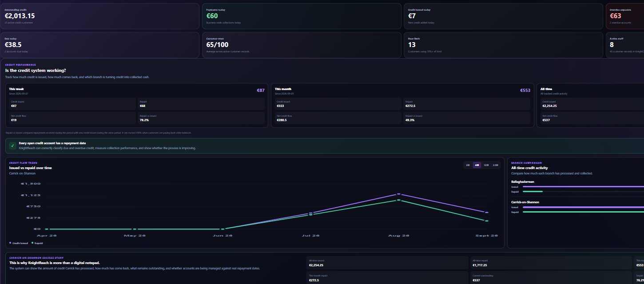Viewport: 644px width, 284px height.
Task: Click the Apr 26 data point on the chart
Action: [46, 229]
